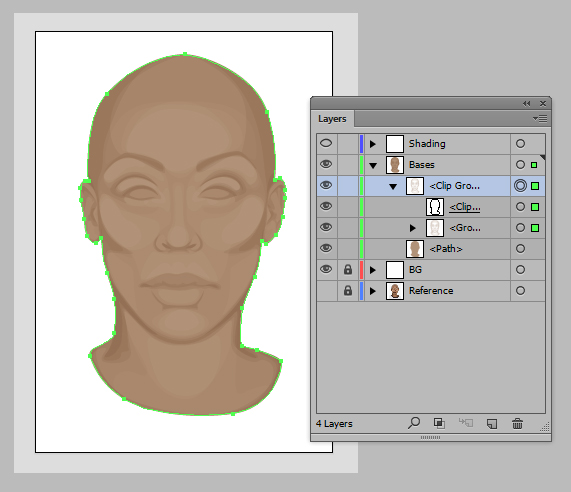Toggle visibility of the Shading layer
This screenshot has width=571, height=492.
[x=326, y=143]
